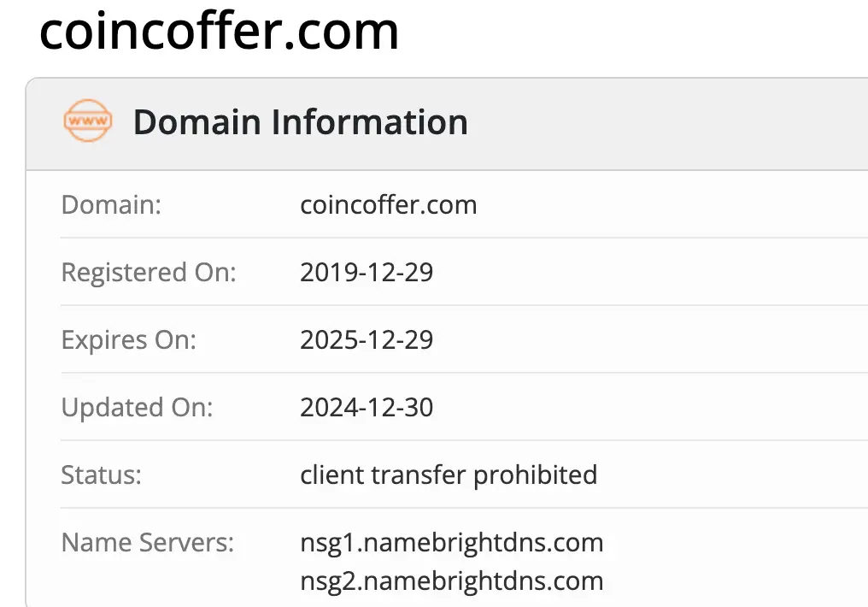Click the Domain: field label
The height and width of the screenshot is (607, 868).
tap(111, 205)
